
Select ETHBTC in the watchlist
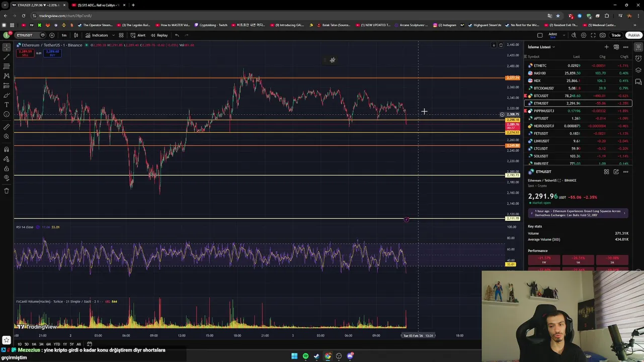(578, 65)
